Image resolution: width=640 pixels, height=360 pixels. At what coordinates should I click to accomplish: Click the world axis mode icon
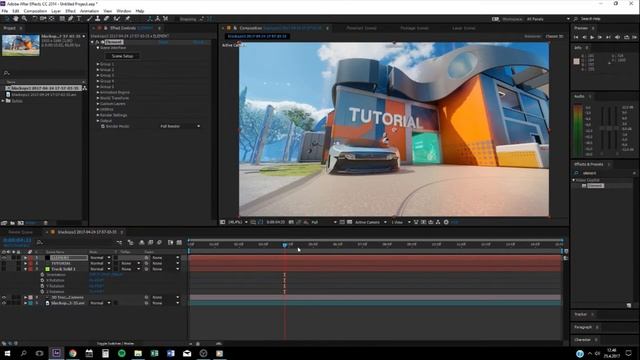tap(158, 19)
